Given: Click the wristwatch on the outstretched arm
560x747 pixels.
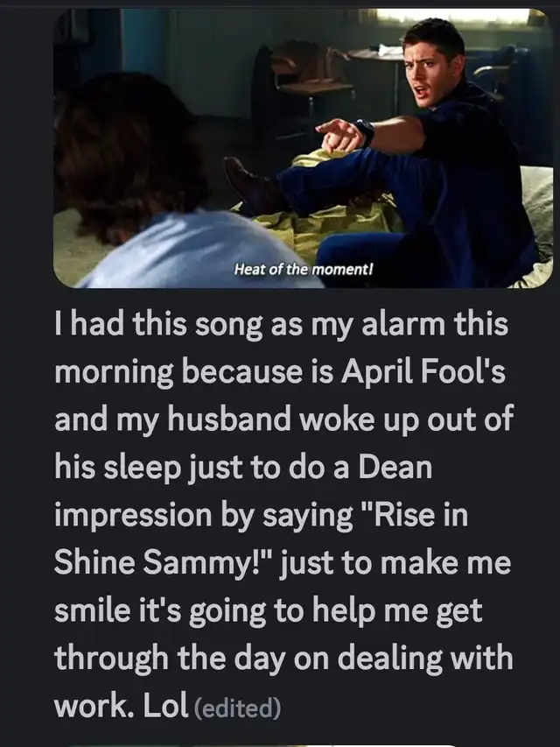Looking at the screenshot, I should coord(365,133).
